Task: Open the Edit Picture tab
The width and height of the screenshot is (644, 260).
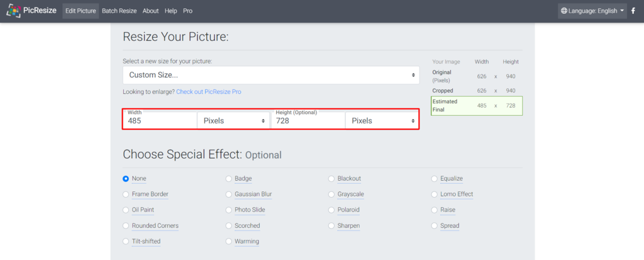Action: (80, 11)
